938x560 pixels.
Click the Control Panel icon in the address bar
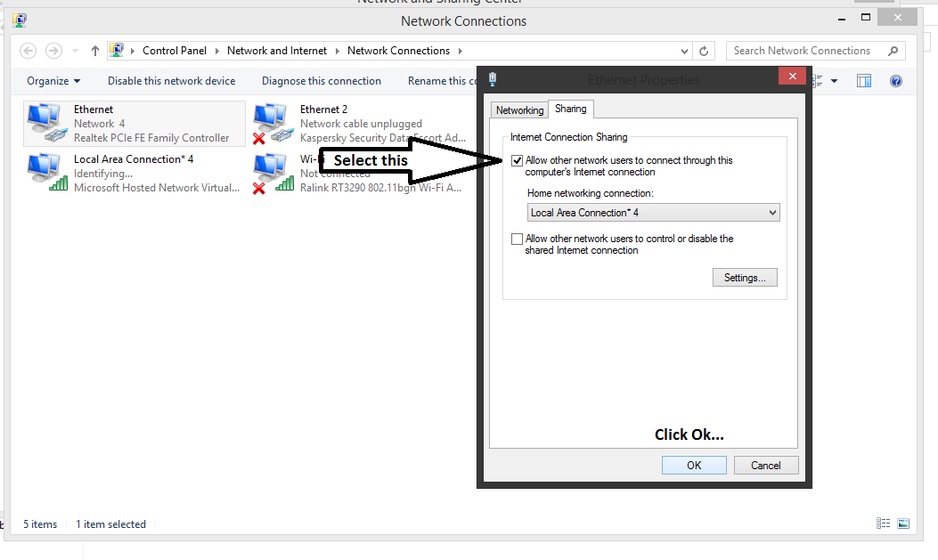tap(118, 50)
